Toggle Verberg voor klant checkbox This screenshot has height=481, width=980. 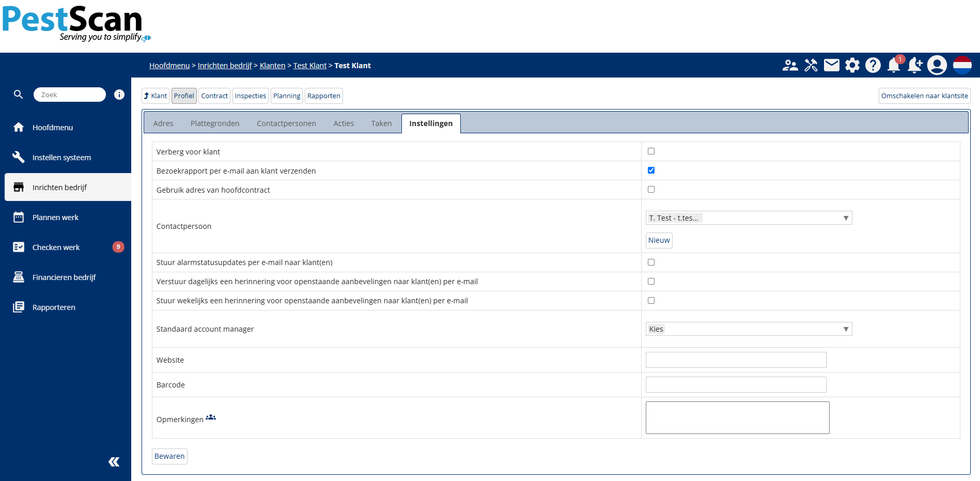click(651, 151)
